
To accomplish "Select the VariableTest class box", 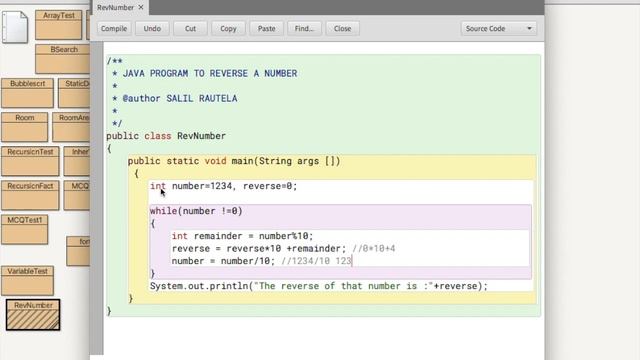I will click(27, 281).
